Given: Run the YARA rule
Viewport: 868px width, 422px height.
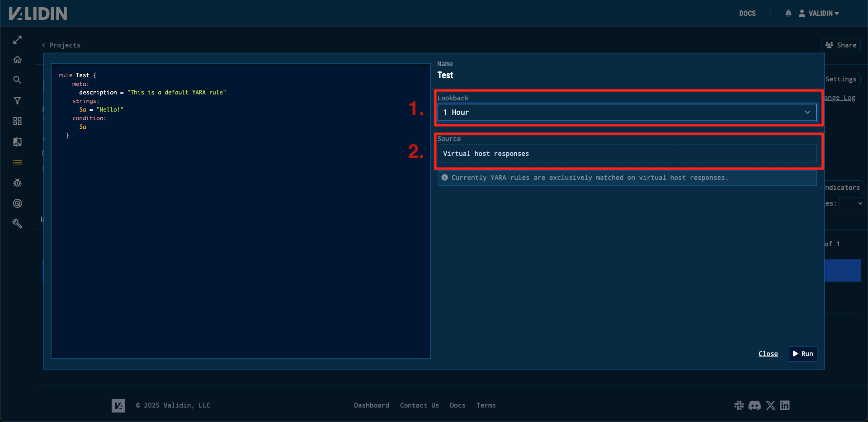Looking at the screenshot, I should [x=803, y=354].
